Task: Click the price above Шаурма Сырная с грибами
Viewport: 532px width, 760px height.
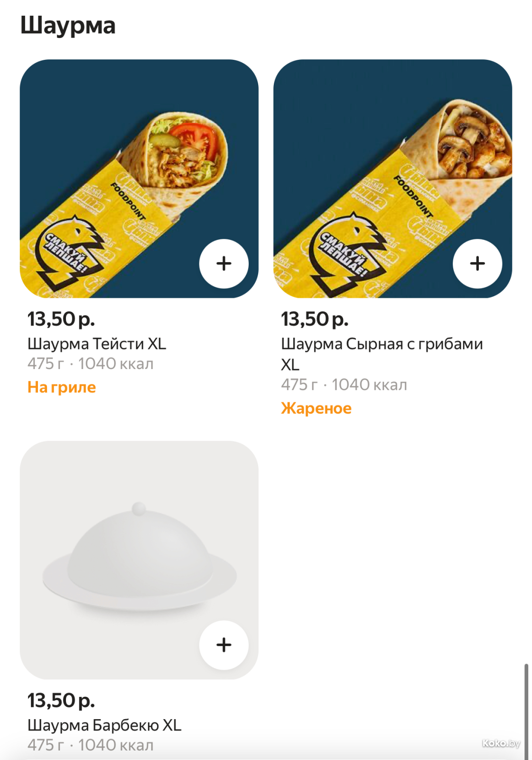Action: [315, 319]
